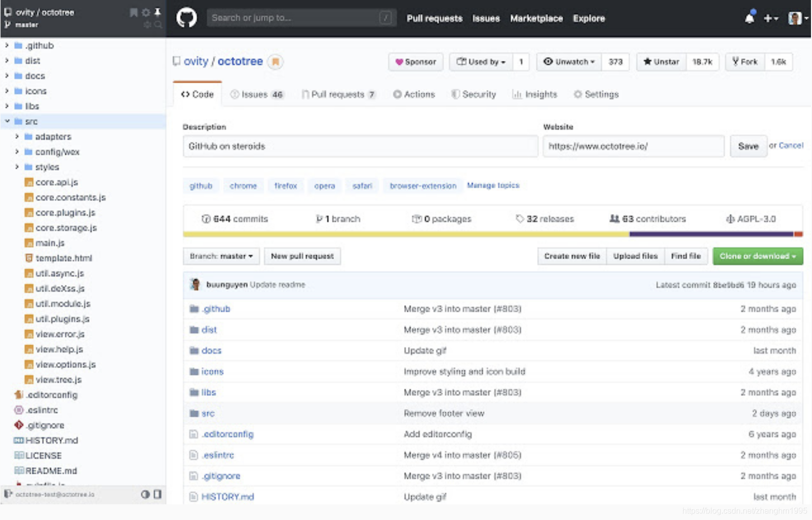
Task: Click the Website input field
Action: [x=633, y=146]
